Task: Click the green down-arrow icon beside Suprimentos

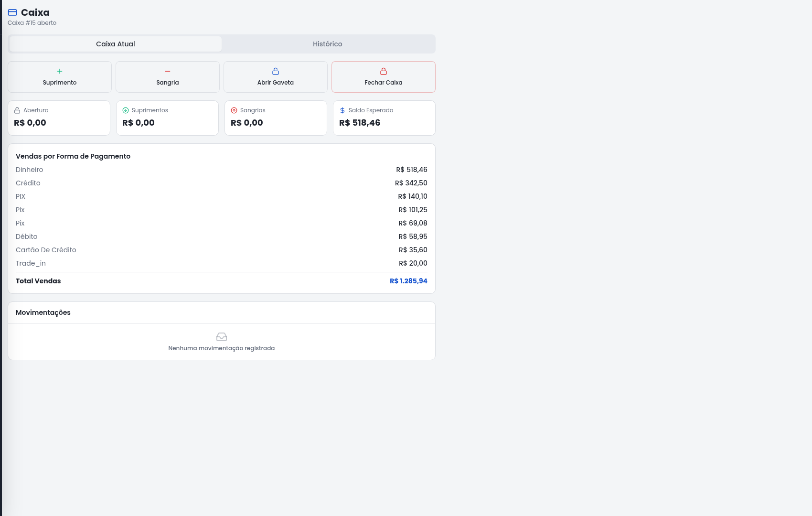Action: 126,110
